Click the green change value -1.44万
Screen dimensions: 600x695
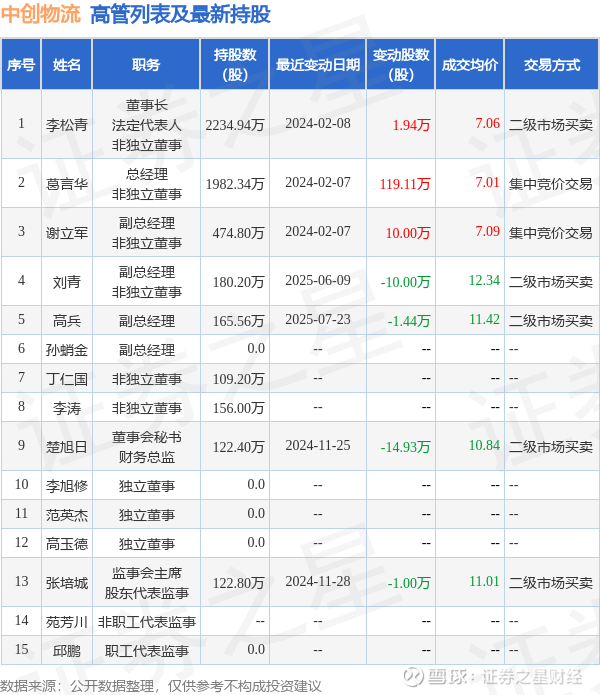coord(409,320)
